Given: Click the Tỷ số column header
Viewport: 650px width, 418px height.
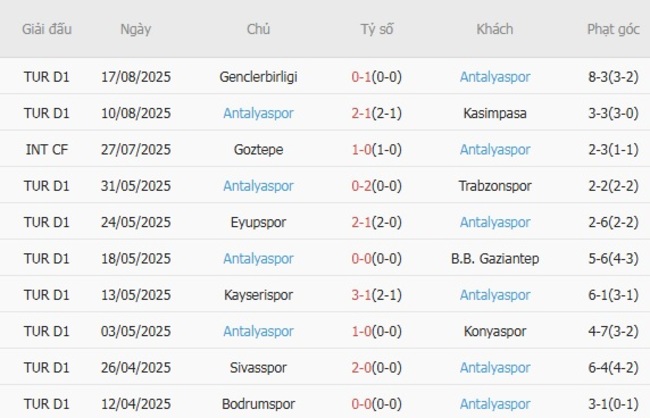Looking at the screenshot, I should (x=376, y=29).
